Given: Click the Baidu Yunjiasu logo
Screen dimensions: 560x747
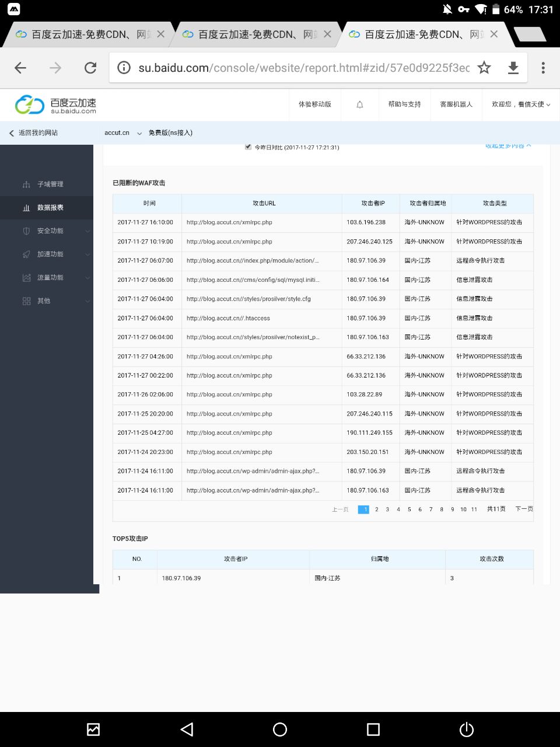Looking at the screenshot, I should point(56,104).
